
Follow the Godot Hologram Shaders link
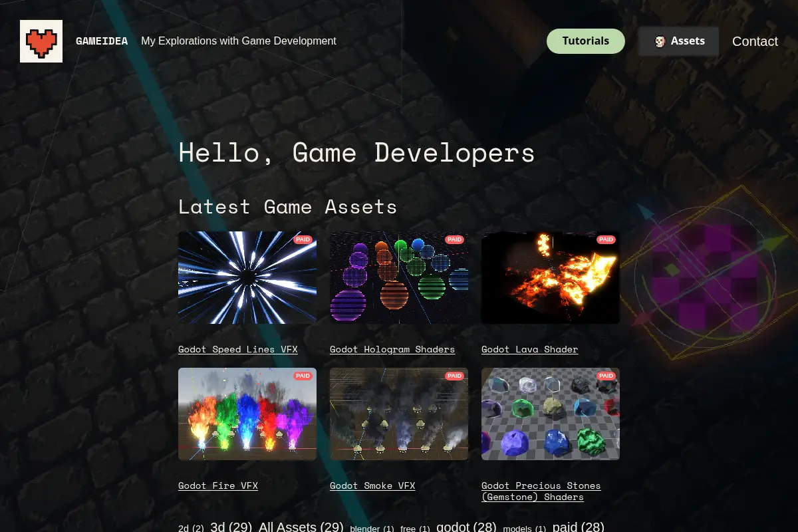pyautogui.click(x=392, y=349)
